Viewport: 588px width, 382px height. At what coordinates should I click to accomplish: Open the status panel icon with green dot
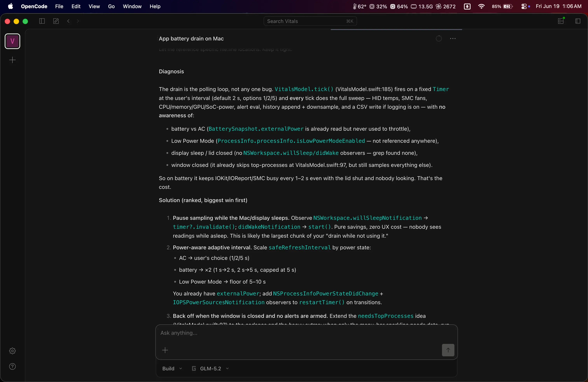[x=561, y=21]
